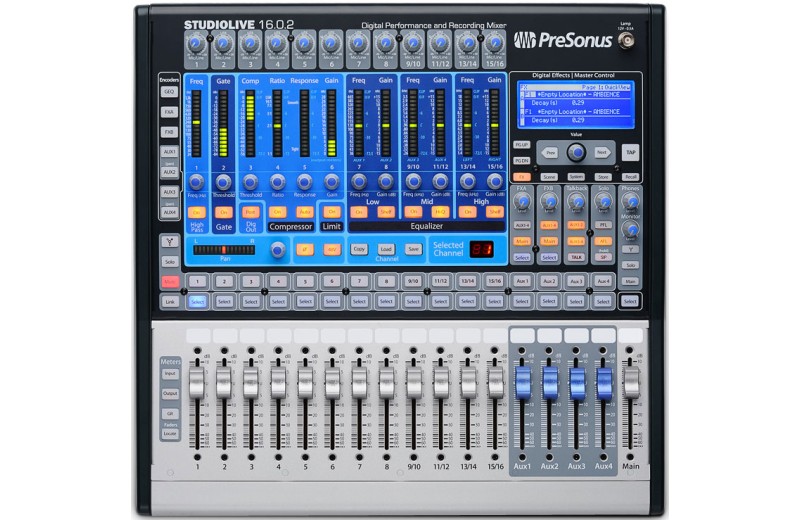800x520 pixels.
Task: Click the High EQ Gain knob
Action: pyautogui.click(x=494, y=182)
